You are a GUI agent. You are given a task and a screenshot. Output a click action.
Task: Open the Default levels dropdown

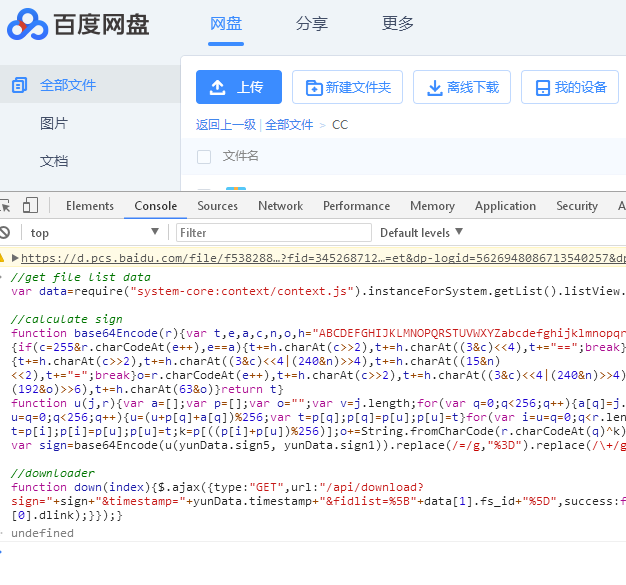[422, 232]
